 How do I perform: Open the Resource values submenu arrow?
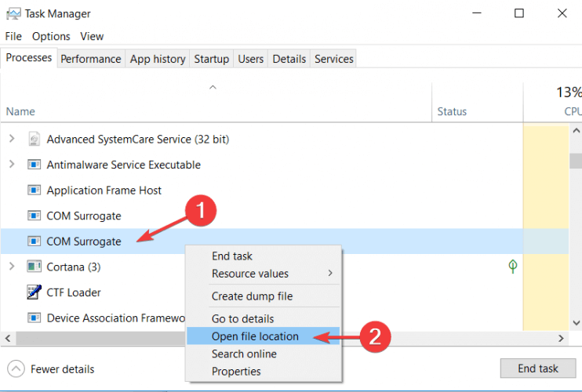coord(330,274)
